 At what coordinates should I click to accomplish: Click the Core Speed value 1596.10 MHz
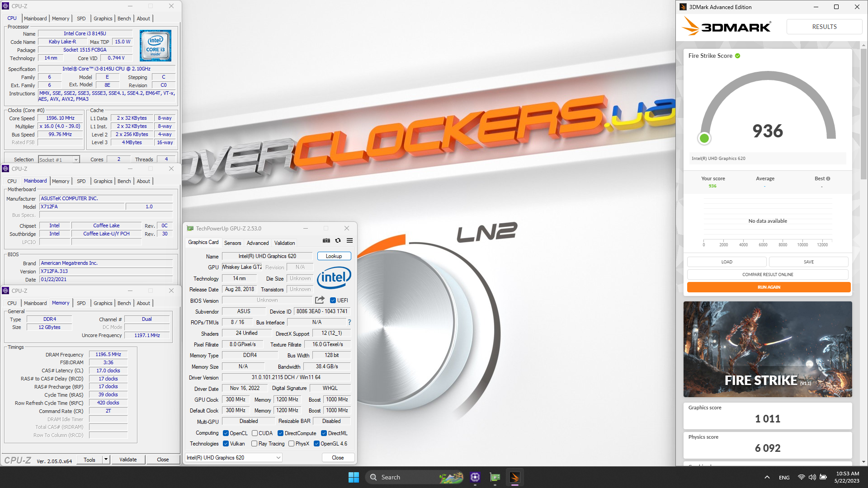point(61,118)
